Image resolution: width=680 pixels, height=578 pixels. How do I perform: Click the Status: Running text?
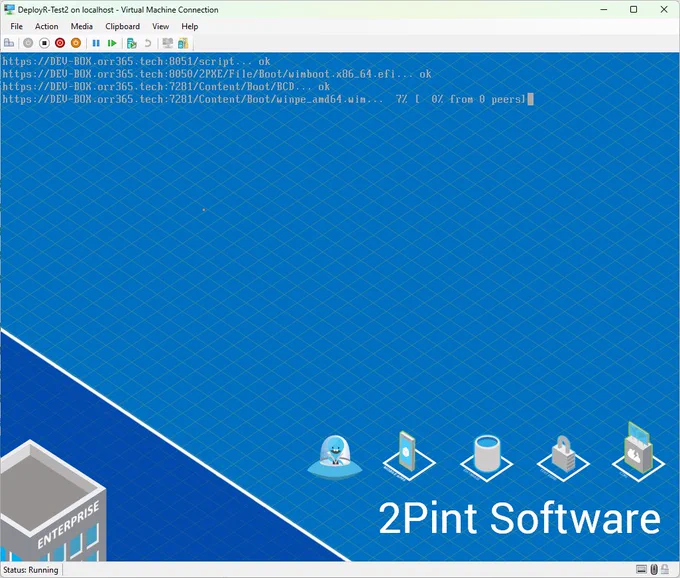(30, 570)
